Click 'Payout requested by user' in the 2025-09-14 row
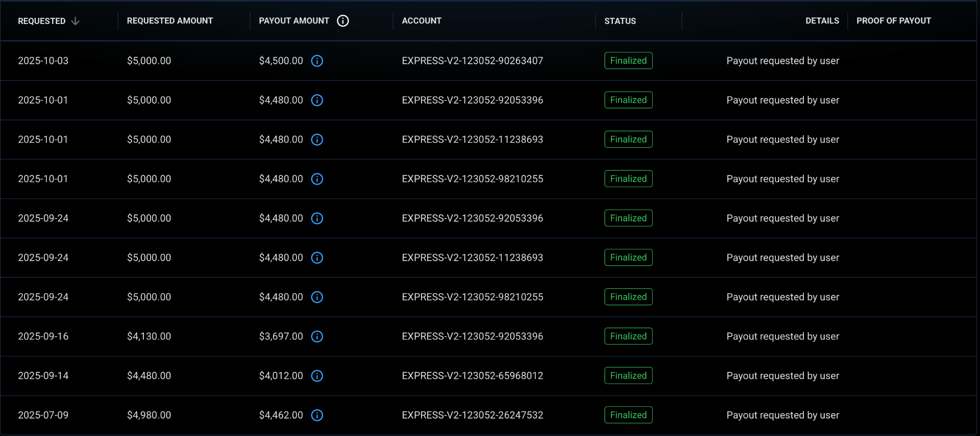Screen dimensions: 980x436 tap(783, 376)
